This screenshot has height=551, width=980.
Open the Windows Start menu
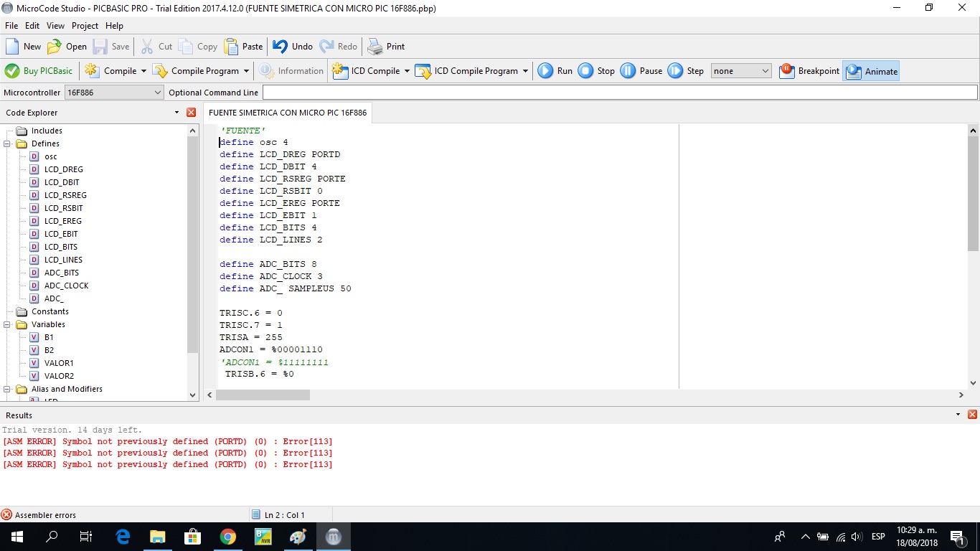tap(17, 537)
